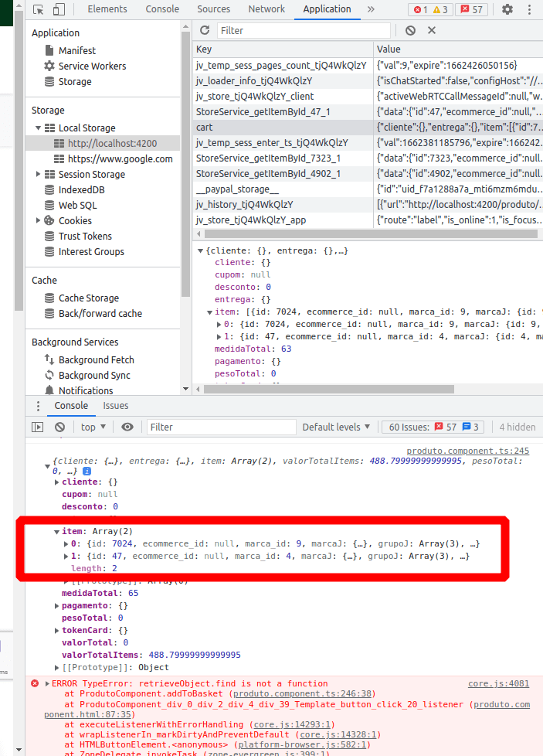The height and width of the screenshot is (756, 543).
Task: Select IndexedDB storage entry
Action: click(81, 190)
